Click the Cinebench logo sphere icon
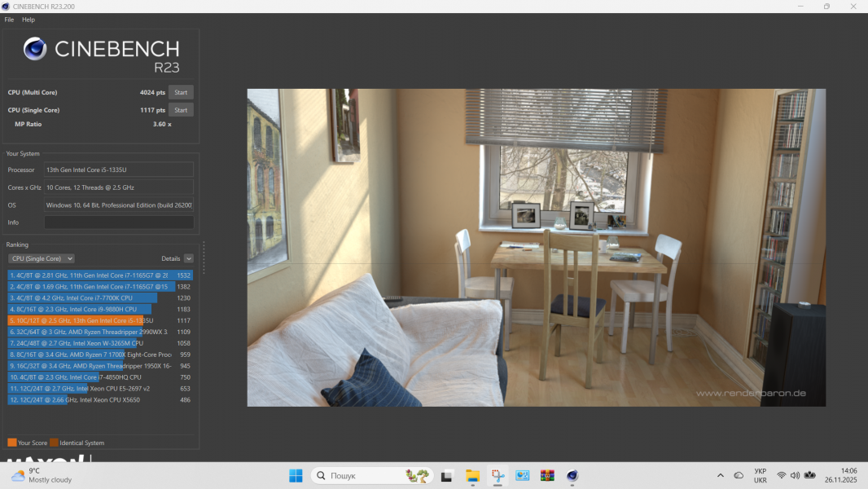The width and height of the screenshot is (868, 489). point(35,49)
